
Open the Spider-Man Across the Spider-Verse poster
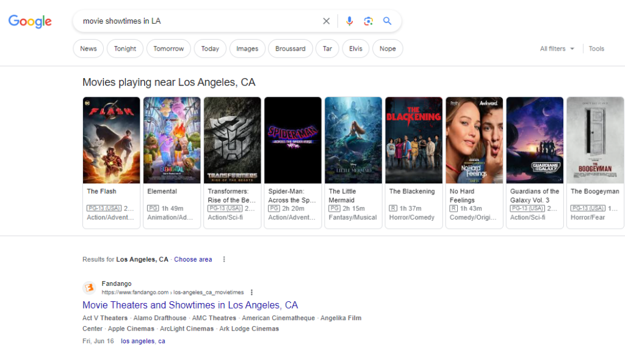[x=293, y=140]
